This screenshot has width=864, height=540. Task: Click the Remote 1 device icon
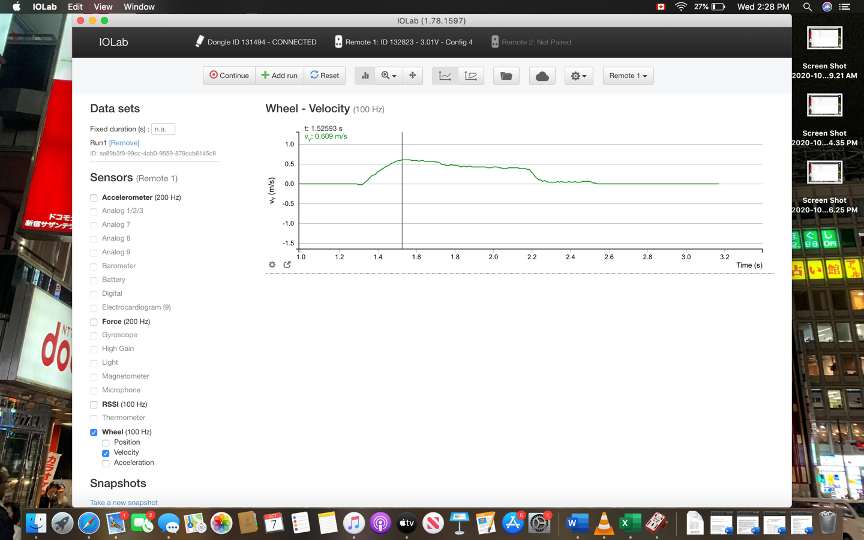coord(338,41)
